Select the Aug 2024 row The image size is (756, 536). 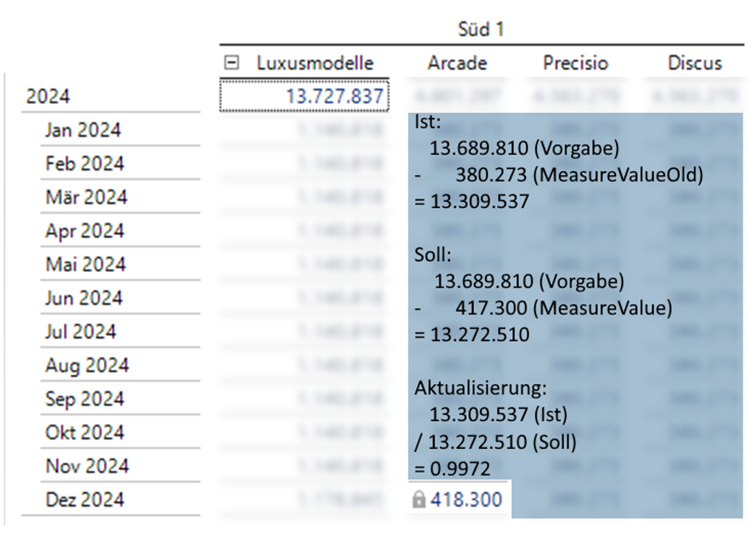[86, 365]
